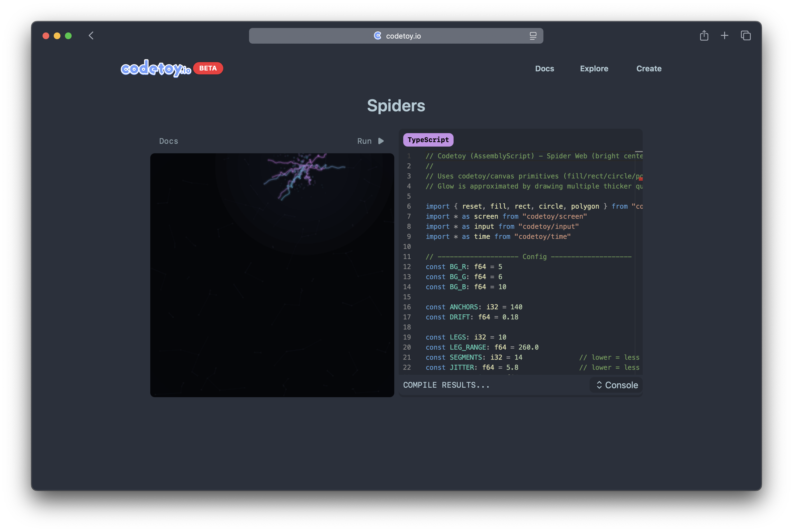Click the spider animation canvas preview
The image size is (793, 532).
point(272,275)
